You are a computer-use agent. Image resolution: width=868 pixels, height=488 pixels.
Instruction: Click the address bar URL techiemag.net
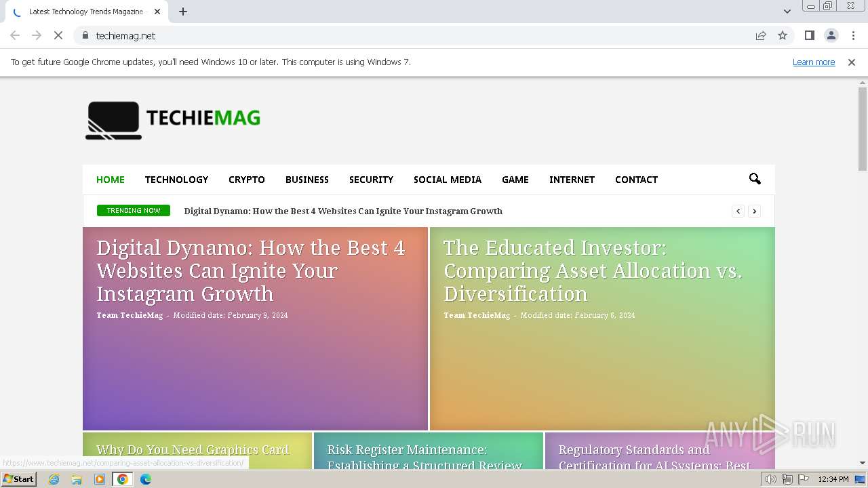[125, 35]
